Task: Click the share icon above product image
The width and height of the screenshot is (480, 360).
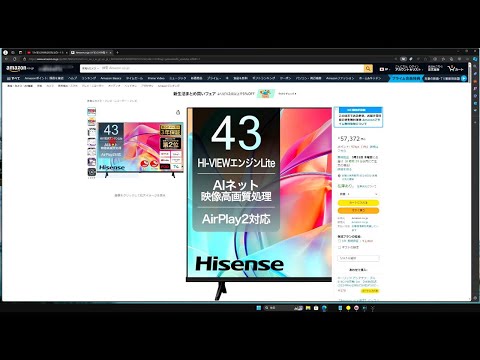Action: [178, 112]
